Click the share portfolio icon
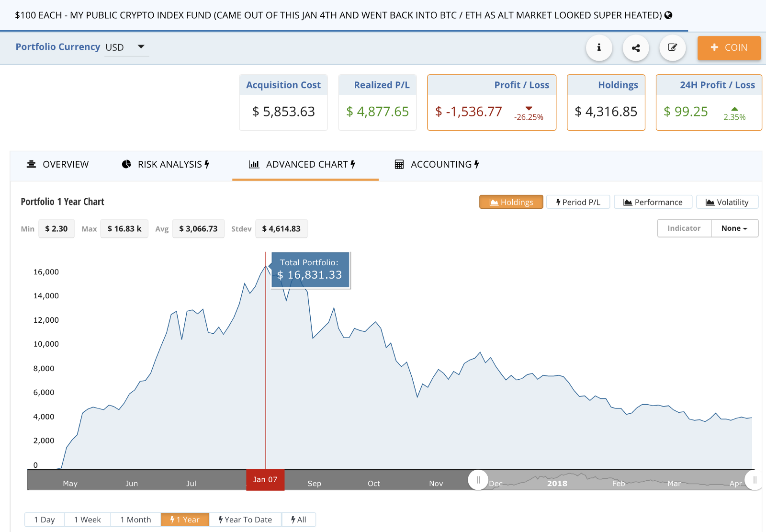 (636, 47)
